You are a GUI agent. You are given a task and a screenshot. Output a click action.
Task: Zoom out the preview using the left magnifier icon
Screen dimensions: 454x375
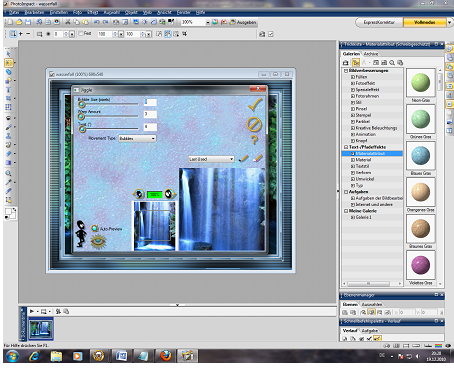point(138,194)
